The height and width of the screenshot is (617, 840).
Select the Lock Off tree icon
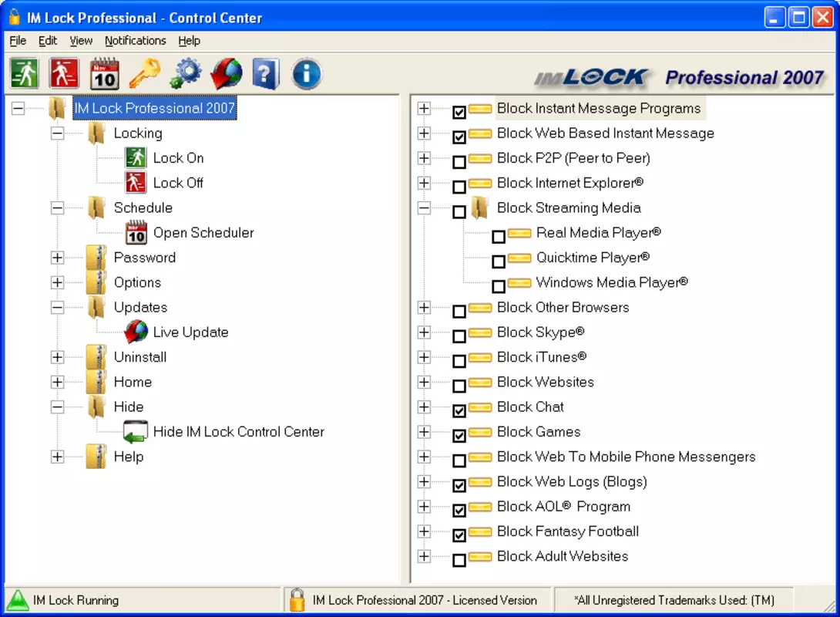click(x=136, y=182)
